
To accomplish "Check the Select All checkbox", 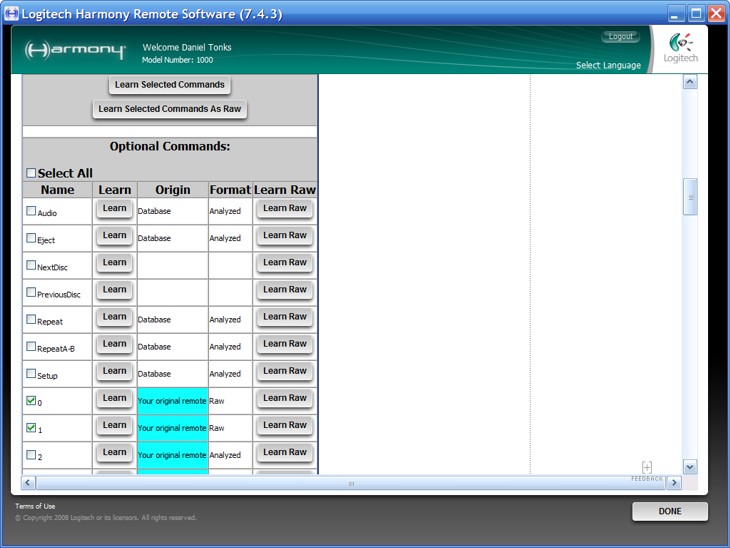I will (31, 173).
